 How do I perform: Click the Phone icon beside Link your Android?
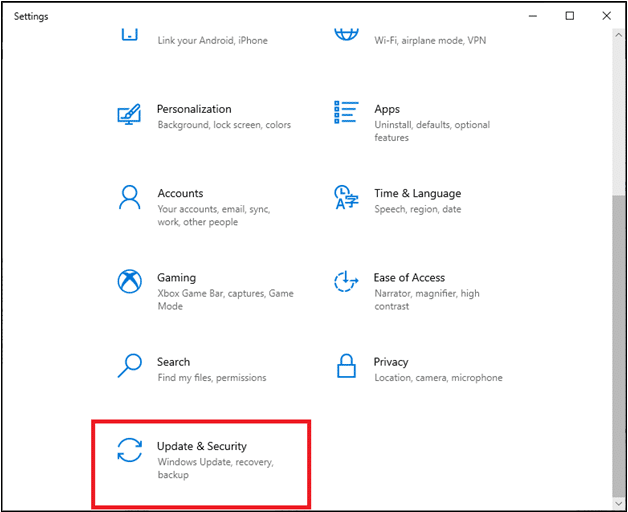129,34
